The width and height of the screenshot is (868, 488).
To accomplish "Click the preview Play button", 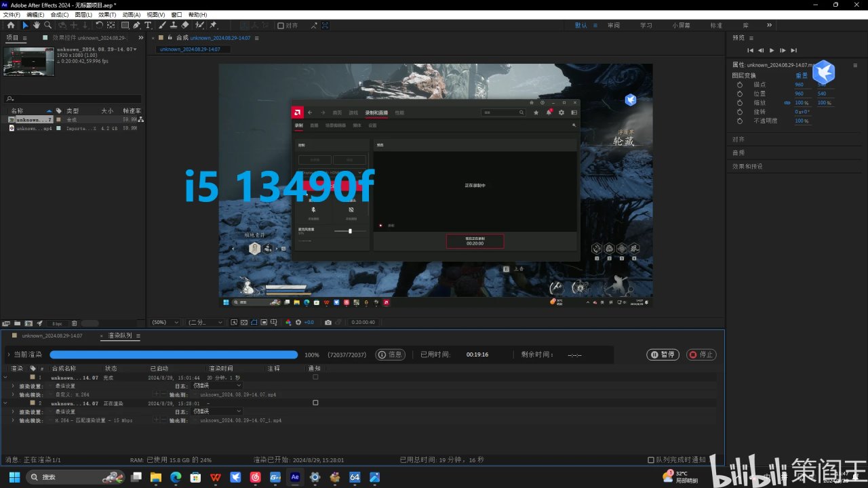I will click(772, 50).
